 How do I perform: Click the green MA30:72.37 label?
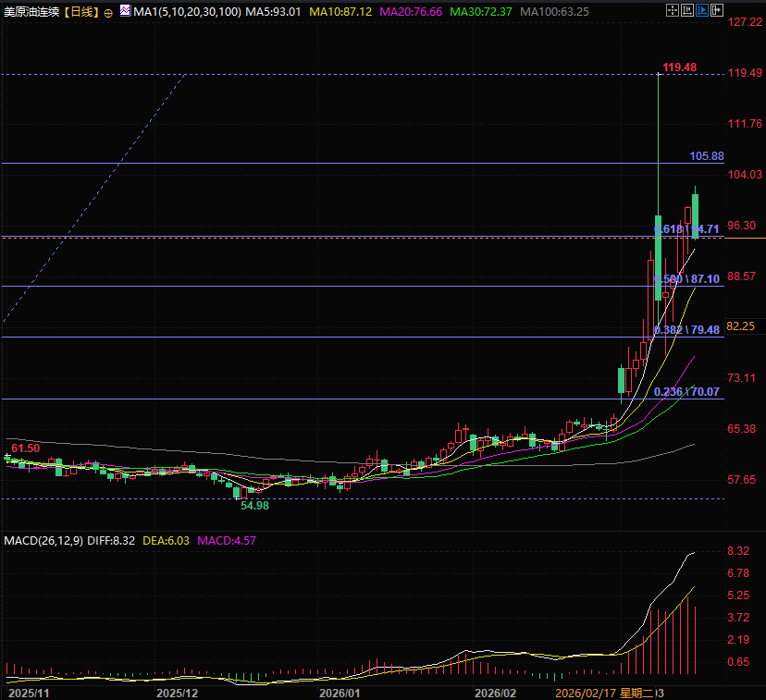click(x=481, y=12)
